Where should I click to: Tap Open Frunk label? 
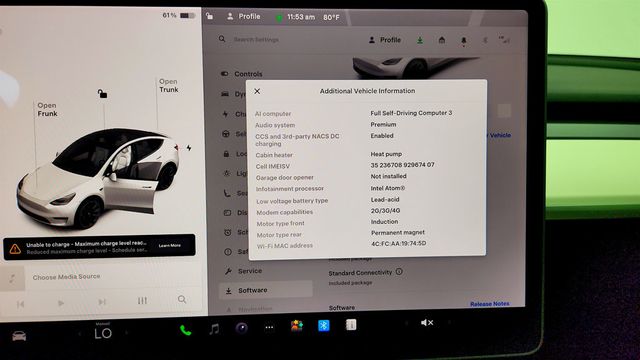[47, 109]
